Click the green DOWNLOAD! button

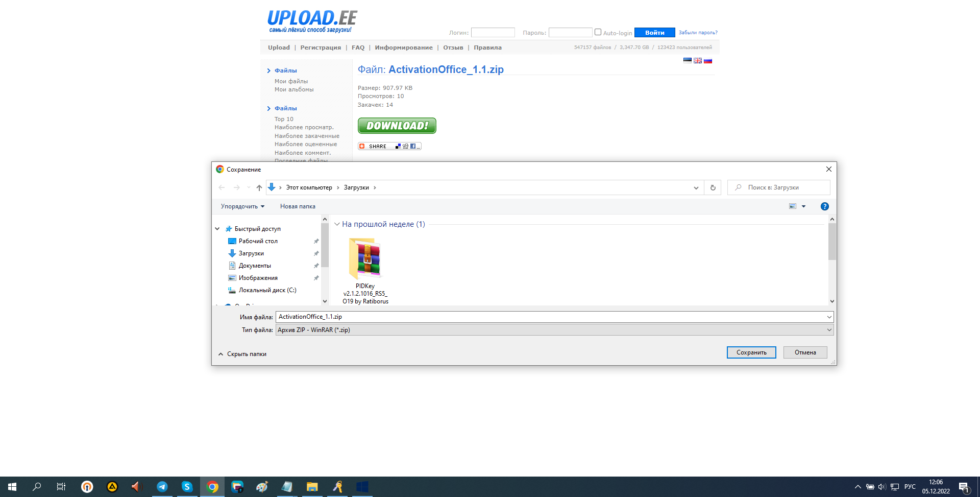pyautogui.click(x=397, y=126)
